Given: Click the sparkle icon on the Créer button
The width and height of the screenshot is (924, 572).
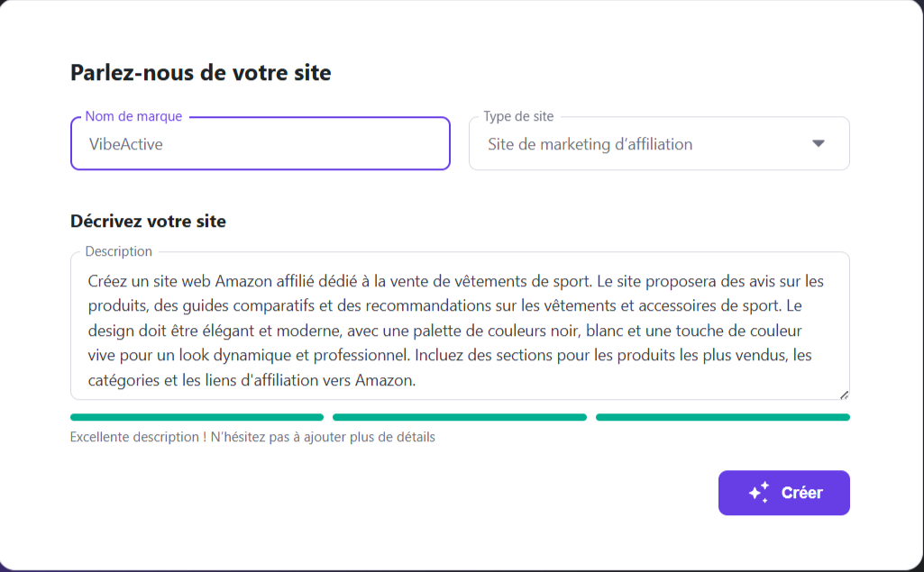Looking at the screenshot, I should tap(755, 492).
